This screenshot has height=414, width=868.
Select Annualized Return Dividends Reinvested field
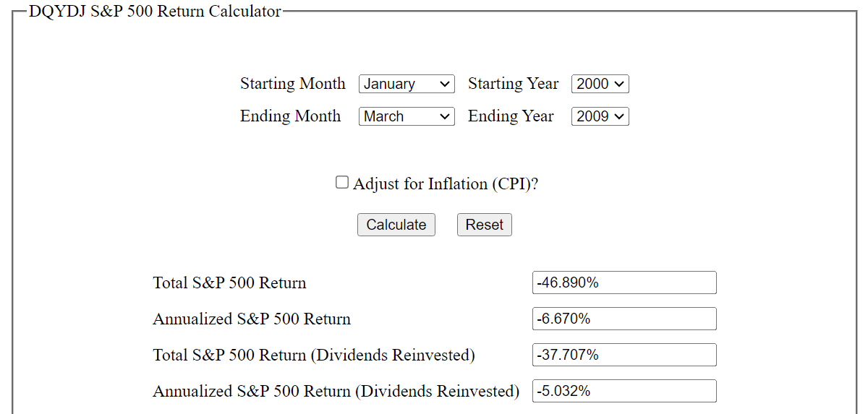624,391
